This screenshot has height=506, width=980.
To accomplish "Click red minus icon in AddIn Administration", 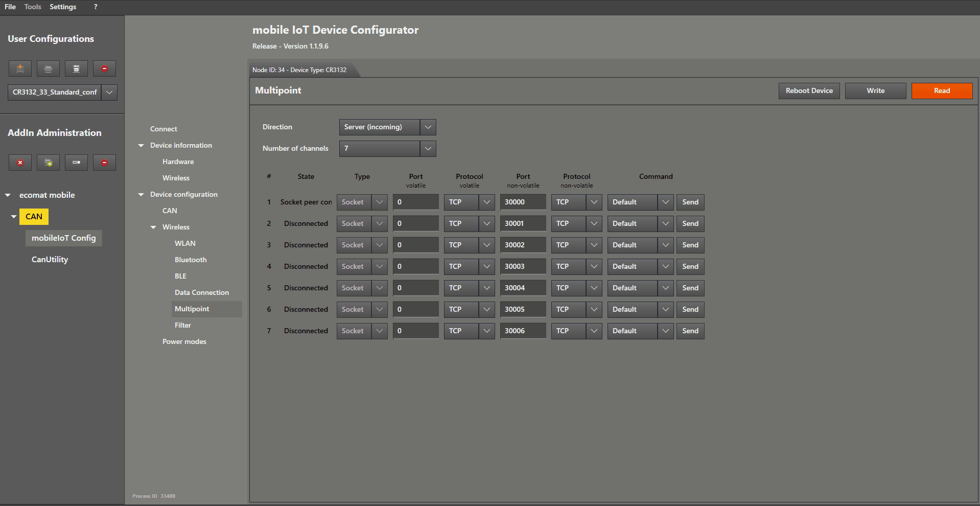I will click(x=104, y=163).
